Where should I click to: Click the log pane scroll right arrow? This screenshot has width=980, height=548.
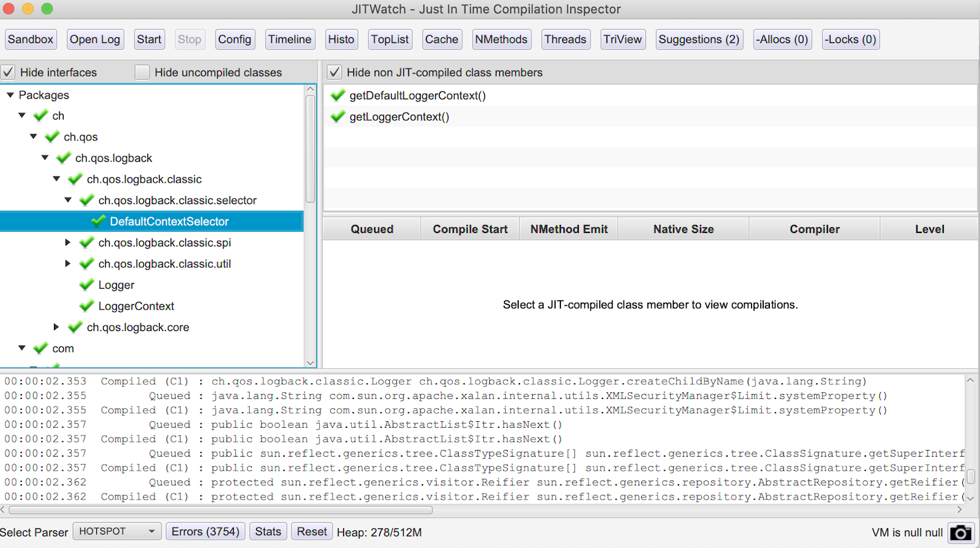tap(959, 510)
